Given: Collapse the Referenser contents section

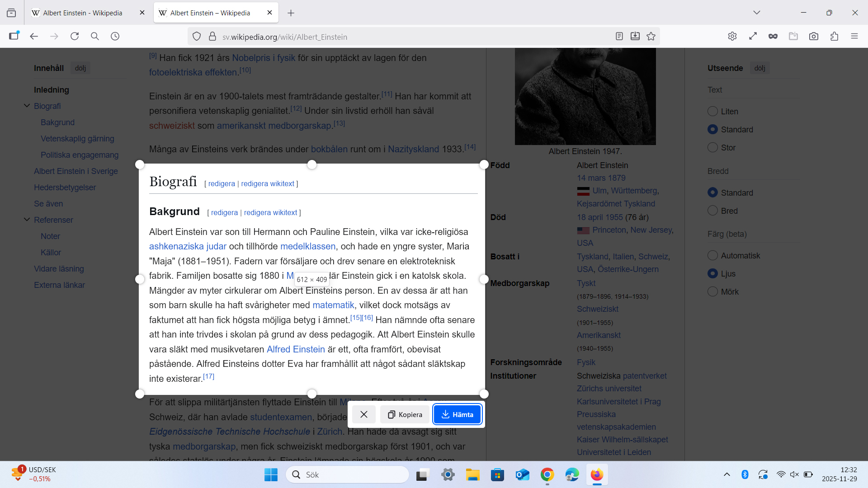Looking at the screenshot, I should [27, 220].
